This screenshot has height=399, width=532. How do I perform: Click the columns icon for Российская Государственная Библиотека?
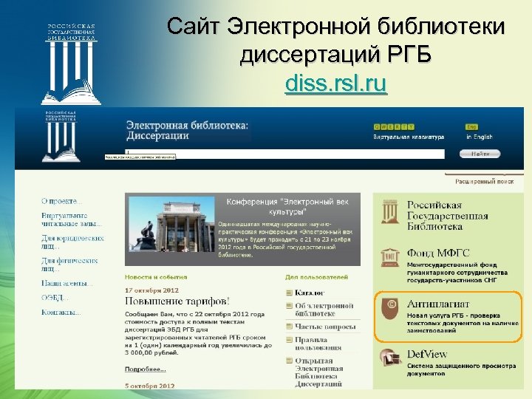click(390, 211)
